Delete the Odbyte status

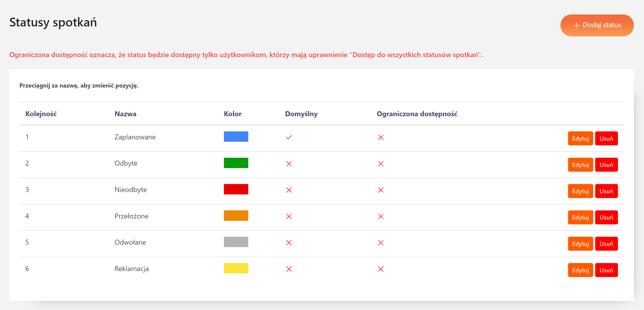[x=606, y=165]
